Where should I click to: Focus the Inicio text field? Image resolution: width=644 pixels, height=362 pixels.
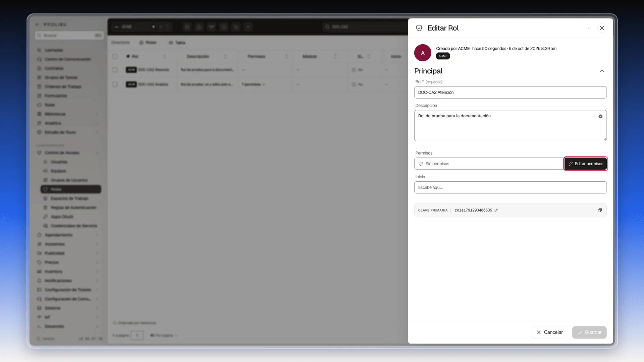click(510, 187)
